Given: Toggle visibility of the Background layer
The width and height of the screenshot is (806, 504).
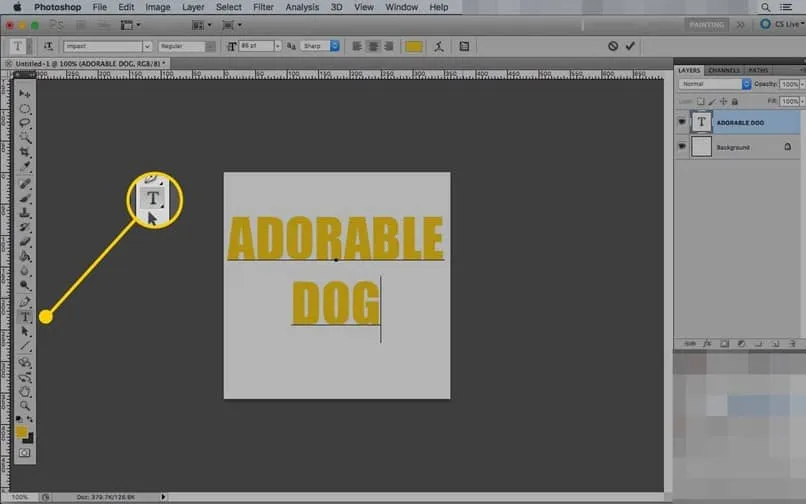Looking at the screenshot, I should [x=683, y=147].
